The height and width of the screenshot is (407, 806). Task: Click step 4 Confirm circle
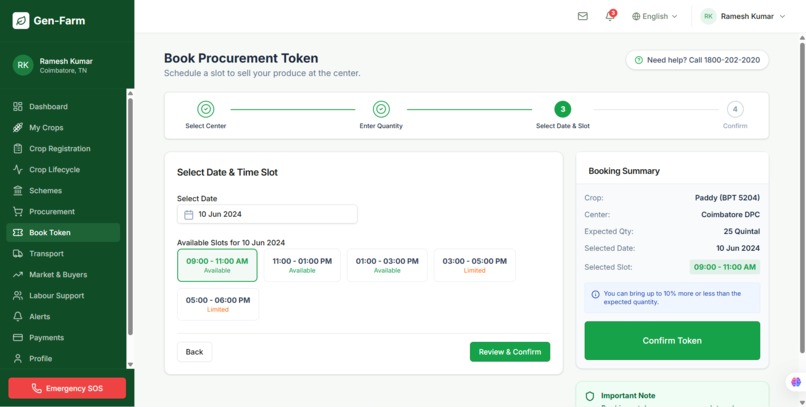(735, 109)
